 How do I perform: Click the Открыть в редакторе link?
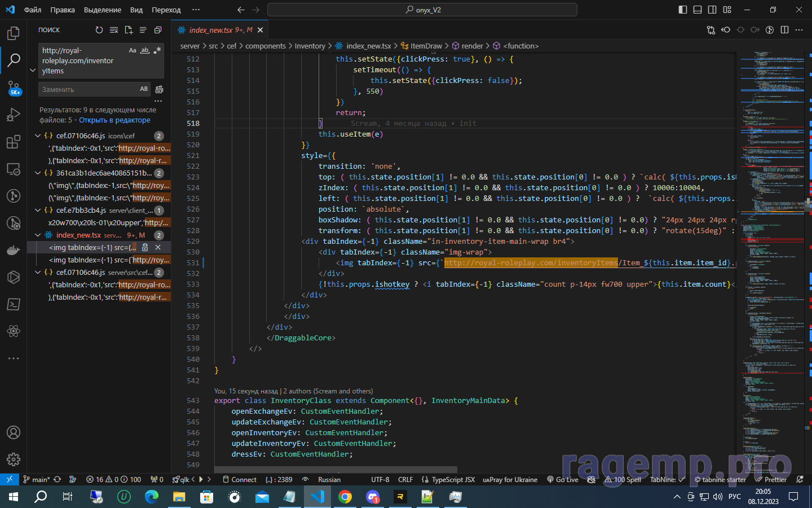(114, 120)
